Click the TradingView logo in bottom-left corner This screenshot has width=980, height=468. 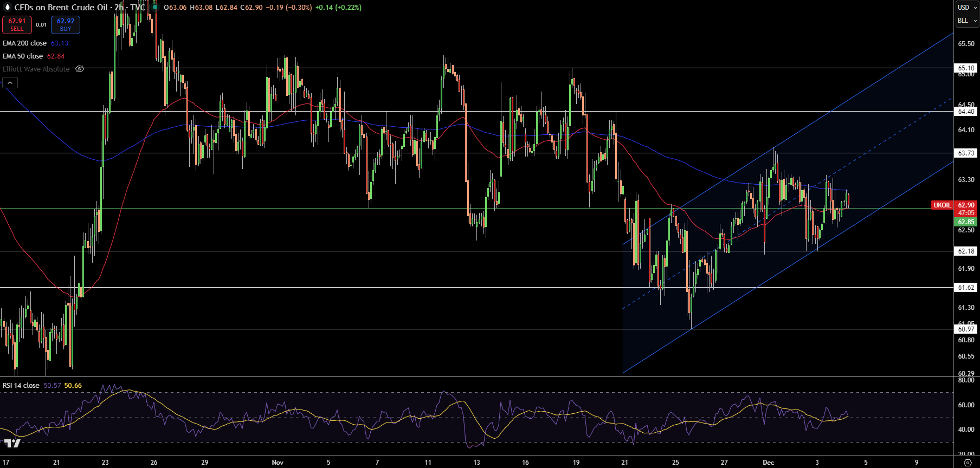(12, 444)
